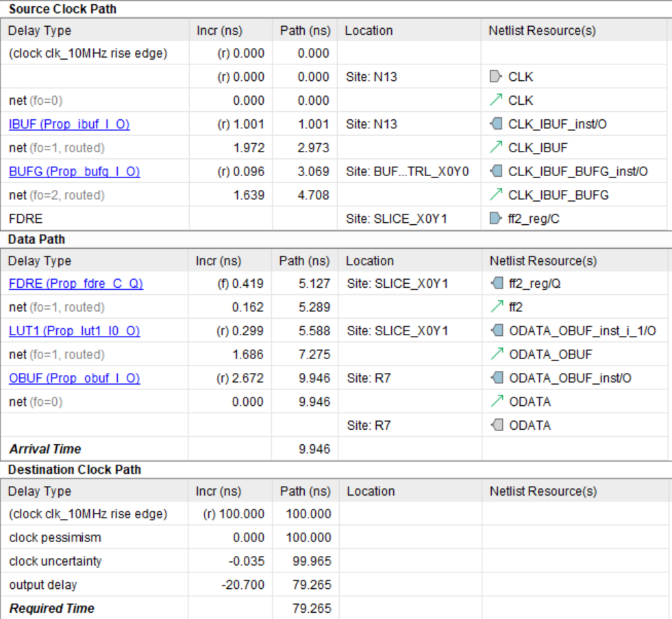Click the port icon beside CLK
The image size is (672, 619).
496,77
